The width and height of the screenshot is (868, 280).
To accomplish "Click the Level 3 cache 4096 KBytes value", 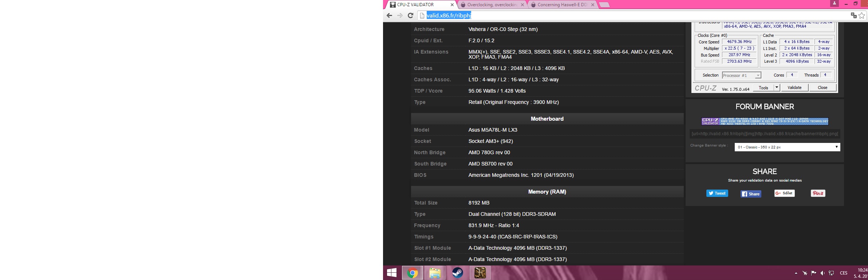I will [797, 62].
